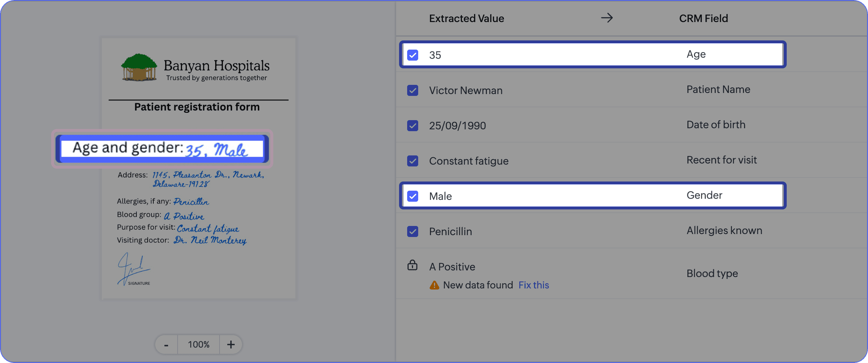868x363 pixels.
Task: Toggle the Penicillin allergies checkbox
Action: (x=413, y=231)
